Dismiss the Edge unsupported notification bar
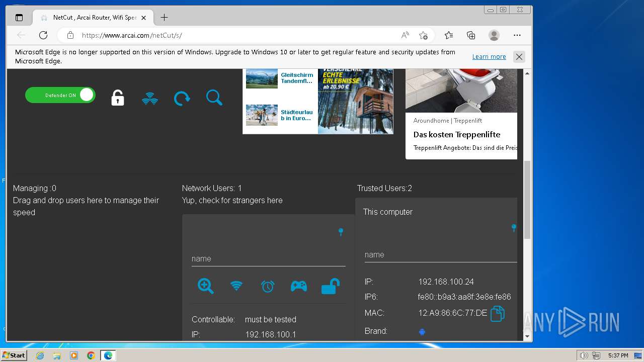644x362 pixels. click(519, 57)
